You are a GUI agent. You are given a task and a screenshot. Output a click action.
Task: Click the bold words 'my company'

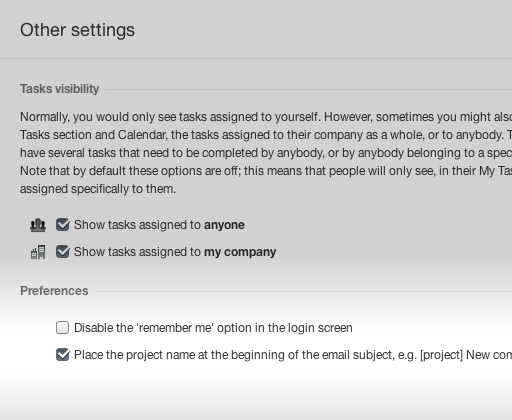pyautogui.click(x=240, y=252)
